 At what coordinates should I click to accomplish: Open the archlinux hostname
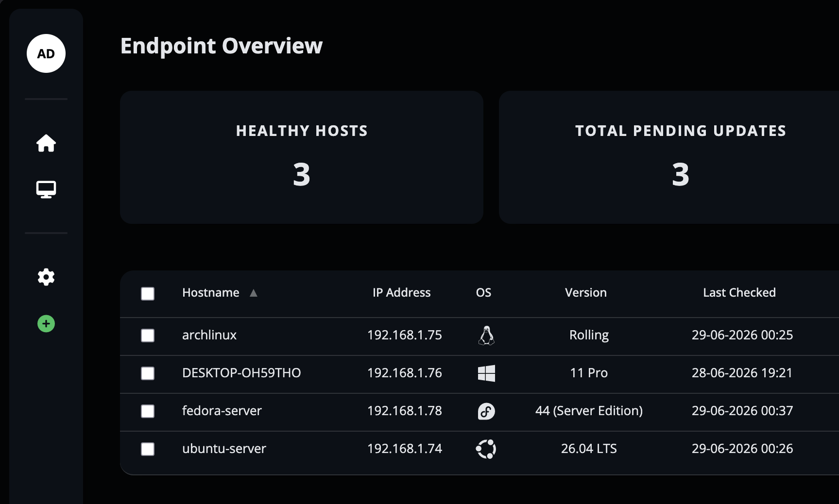point(209,335)
